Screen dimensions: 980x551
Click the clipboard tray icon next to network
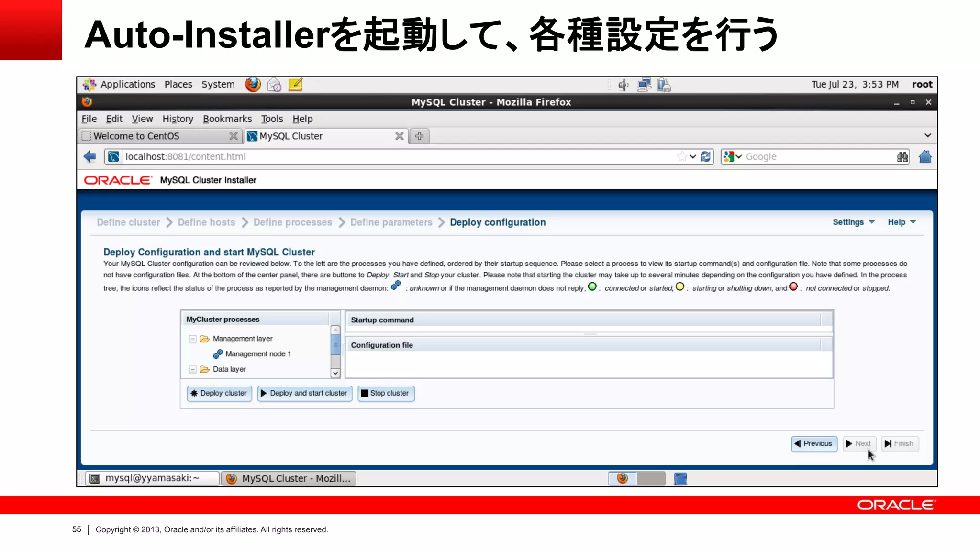tap(664, 85)
